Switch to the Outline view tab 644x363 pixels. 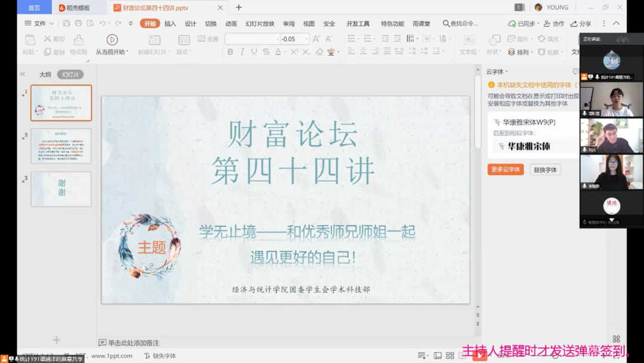pyautogui.click(x=45, y=75)
